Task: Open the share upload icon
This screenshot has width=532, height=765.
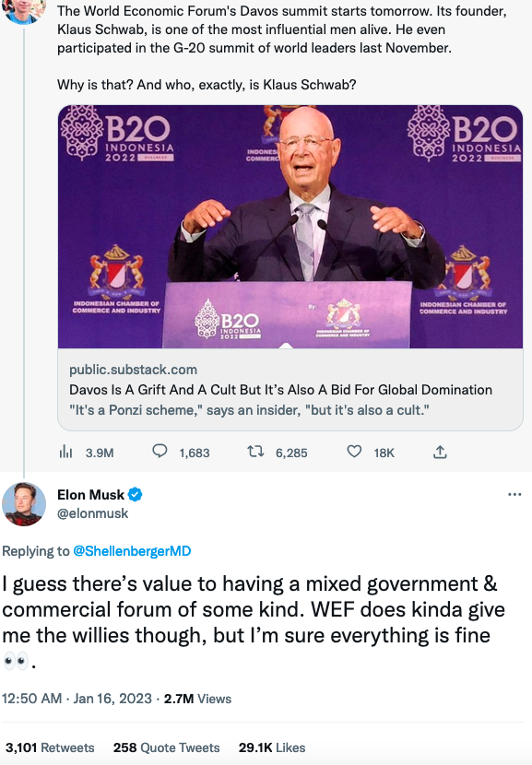Action: click(440, 453)
